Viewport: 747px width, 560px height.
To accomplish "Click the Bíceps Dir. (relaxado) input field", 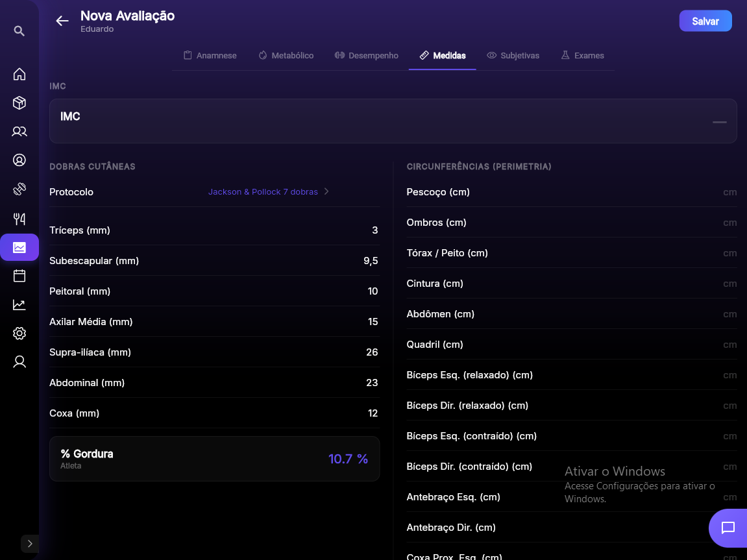I will click(572, 406).
